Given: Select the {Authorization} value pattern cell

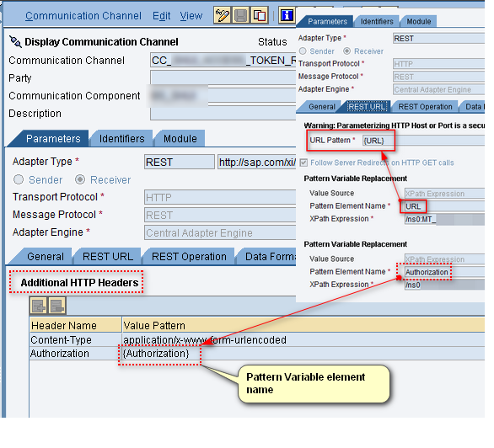Looking at the screenshot, I should click(x=303, y=354).
